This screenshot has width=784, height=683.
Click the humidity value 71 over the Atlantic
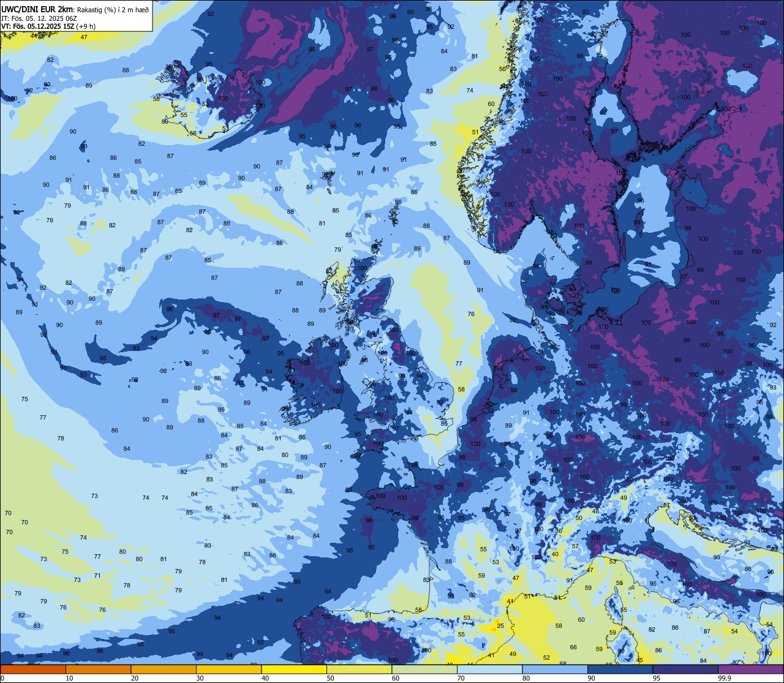coord(97,575)
